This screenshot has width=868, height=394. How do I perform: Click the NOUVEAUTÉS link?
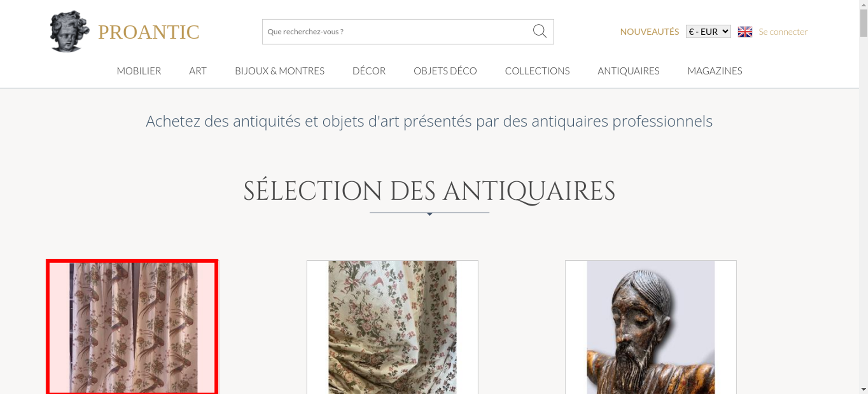649,32
